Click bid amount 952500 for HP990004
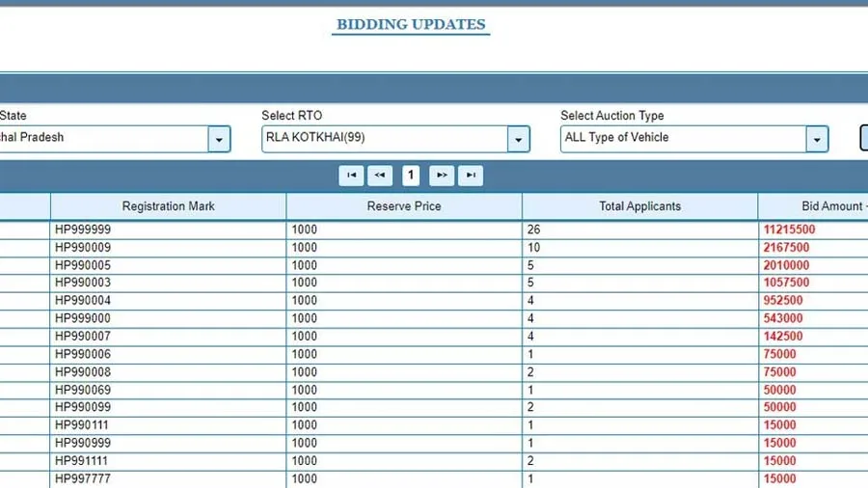The width and height of the screenshot is (868, 488). pyautogui.click(x=782, y=301)
